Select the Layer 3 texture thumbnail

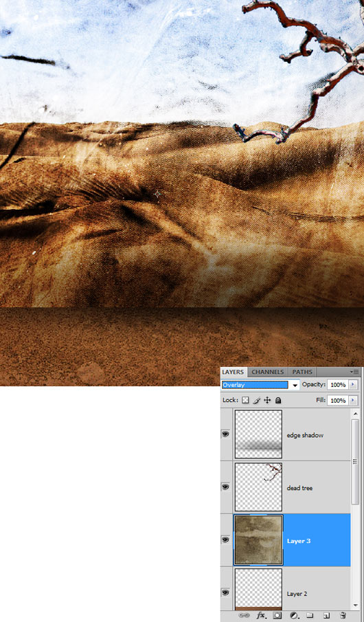click(x=258, y=540)
